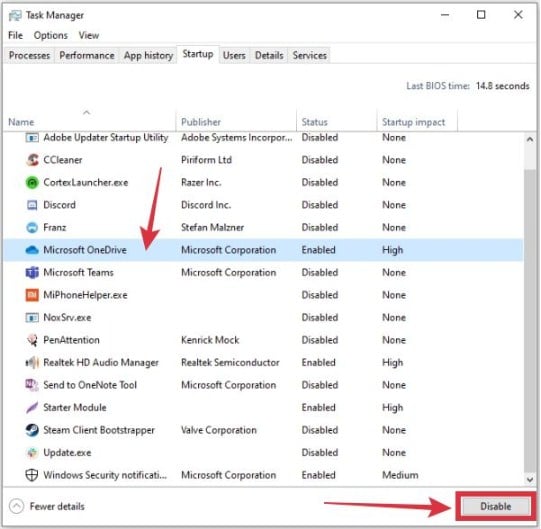Click the scrollbar down arrow
541x529 pixels.
coord(530,480)
